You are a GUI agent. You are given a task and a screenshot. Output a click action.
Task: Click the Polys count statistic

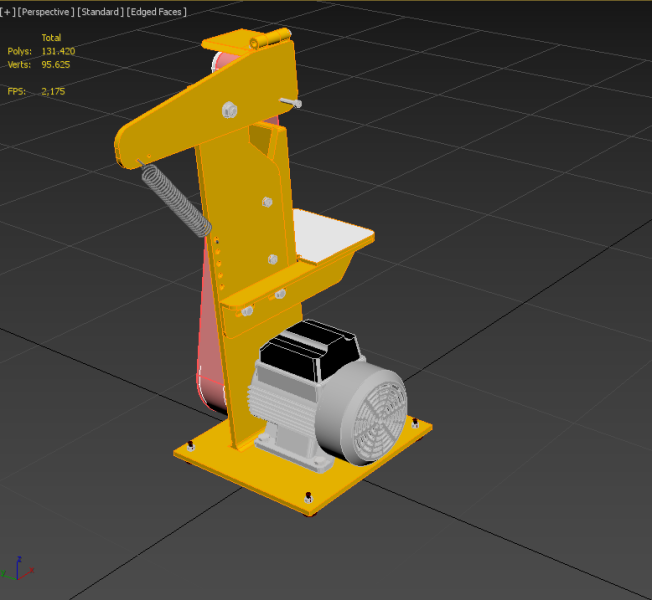coord(57,50)
